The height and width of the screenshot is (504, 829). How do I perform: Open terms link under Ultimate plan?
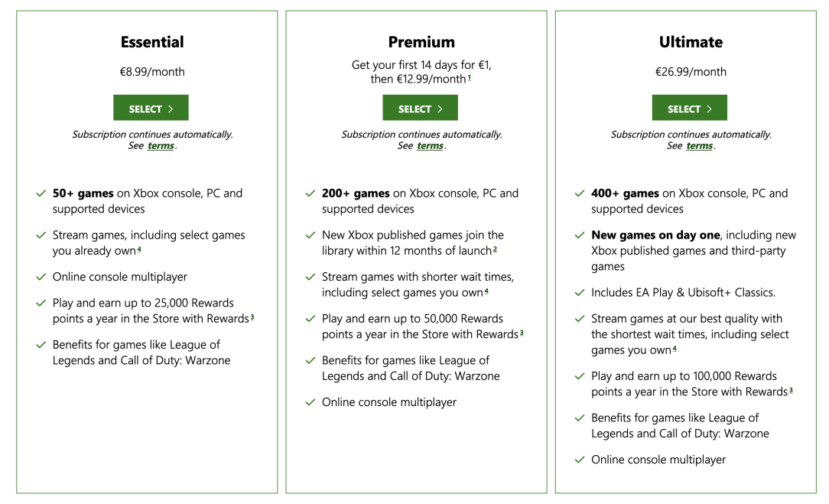[699, 146]
